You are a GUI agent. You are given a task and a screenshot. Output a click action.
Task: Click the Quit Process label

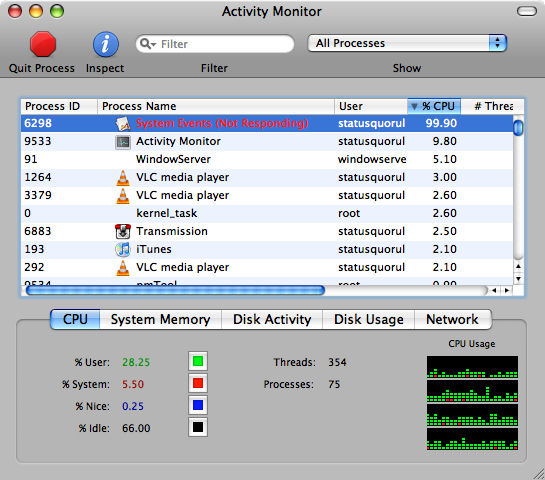pyautogui.click(x=42, y=68)
